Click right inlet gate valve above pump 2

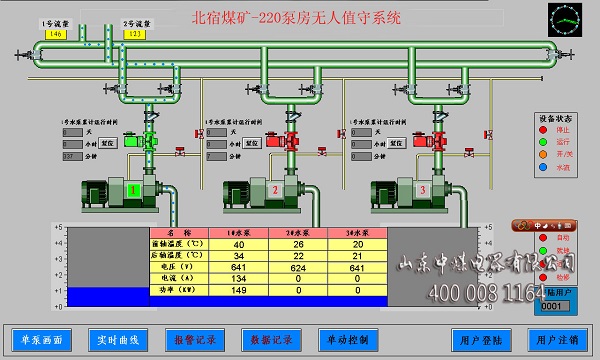(310, 90)
